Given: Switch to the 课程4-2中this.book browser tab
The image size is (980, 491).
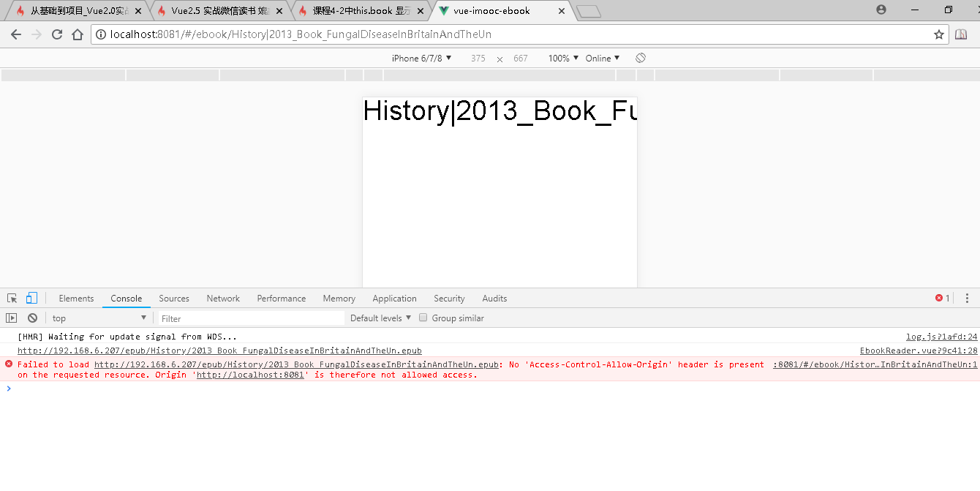Looking at the screenshot, I should pyautogui.click(x=361, y=11).
